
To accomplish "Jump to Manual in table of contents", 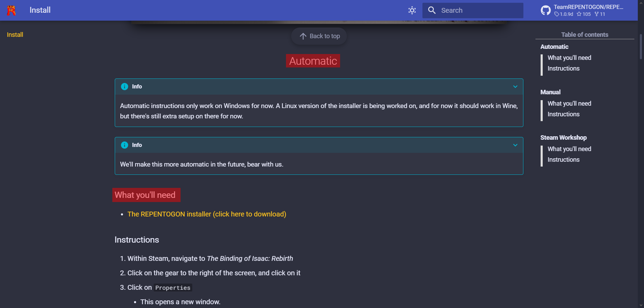I will (x=550, y=92).
